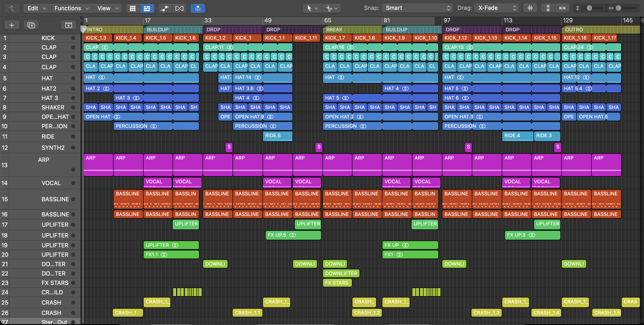Click the Duplicate Track icon
Image resolution: width=644 pixels, height=325 pixels.
[x=31, y=25]
